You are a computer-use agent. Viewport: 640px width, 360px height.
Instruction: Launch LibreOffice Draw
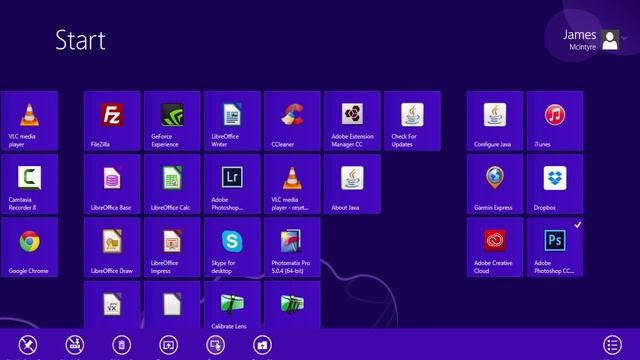click(112, 247)
